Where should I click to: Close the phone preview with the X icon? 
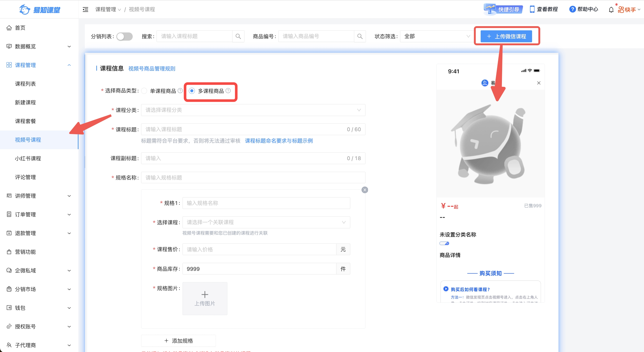pos(539,83)
